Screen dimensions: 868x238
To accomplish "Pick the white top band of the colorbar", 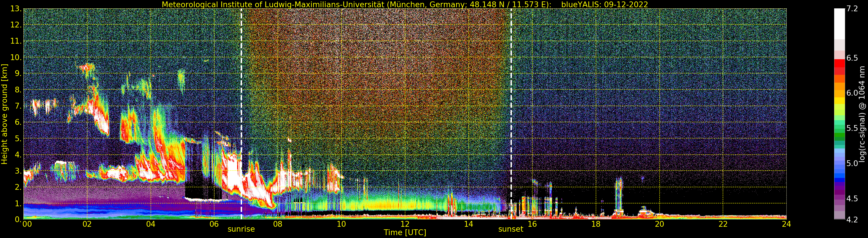I will pyautogui.click(x=839, y=24).
